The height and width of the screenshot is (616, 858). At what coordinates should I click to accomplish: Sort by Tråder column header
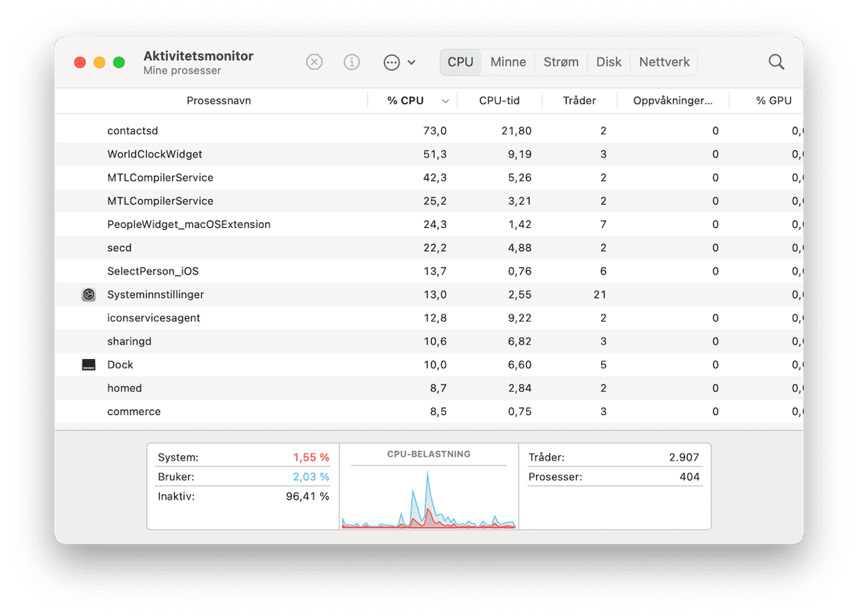pyautogui.click(x=579, y=101)
